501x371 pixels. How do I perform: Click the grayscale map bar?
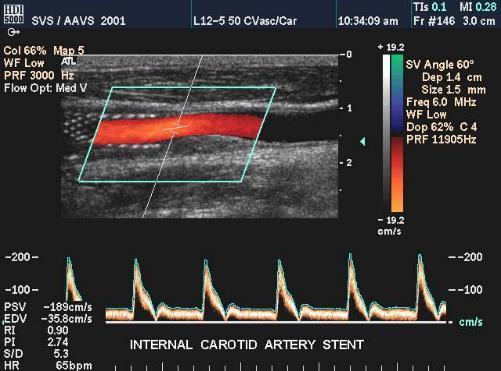[x=386, y=133]
